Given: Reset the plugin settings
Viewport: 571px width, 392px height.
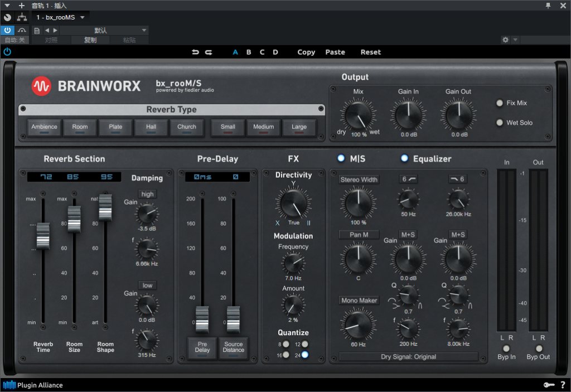Looking at the screenshot, I should coord(371,52).
